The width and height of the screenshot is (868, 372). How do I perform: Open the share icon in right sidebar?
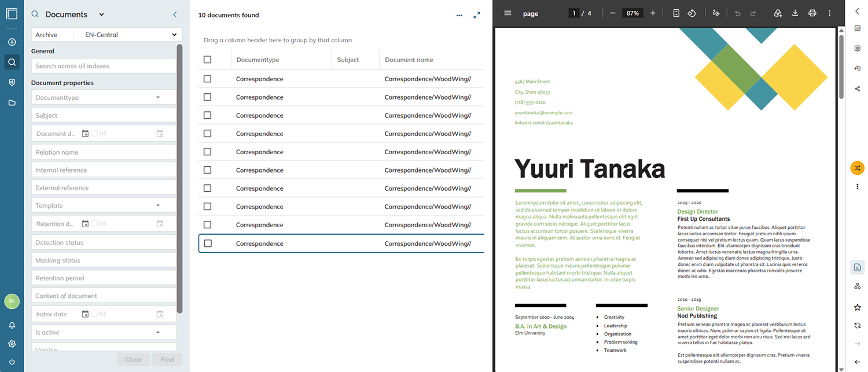pyautogui.click(x=857, y=89)
